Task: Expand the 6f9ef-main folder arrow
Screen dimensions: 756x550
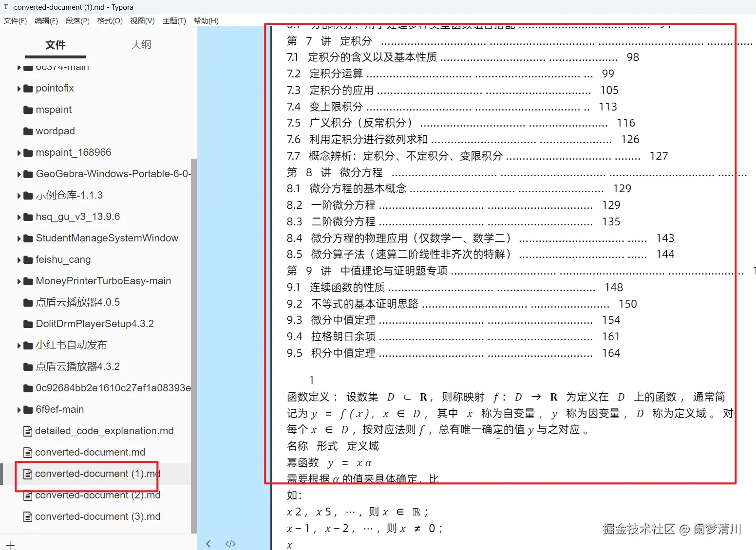Action: pos(19,410)
